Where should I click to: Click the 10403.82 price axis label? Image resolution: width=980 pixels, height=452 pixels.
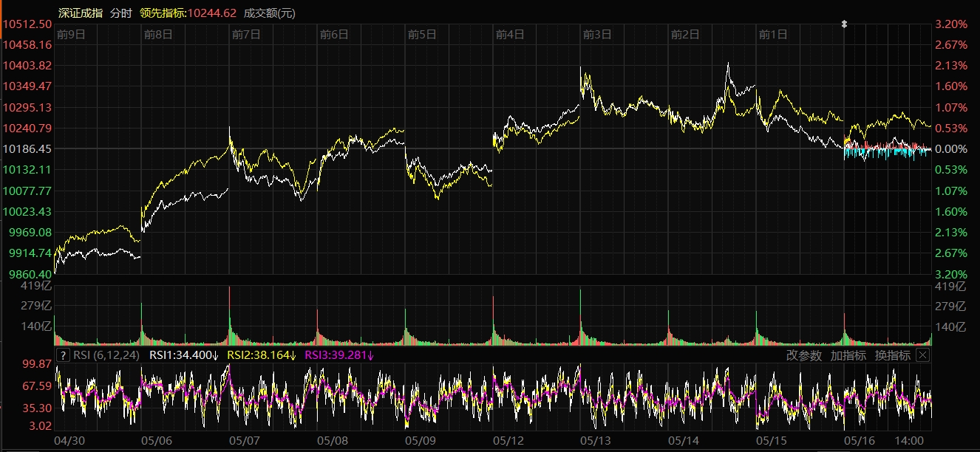pyautogui.click(x=27, y=65)
